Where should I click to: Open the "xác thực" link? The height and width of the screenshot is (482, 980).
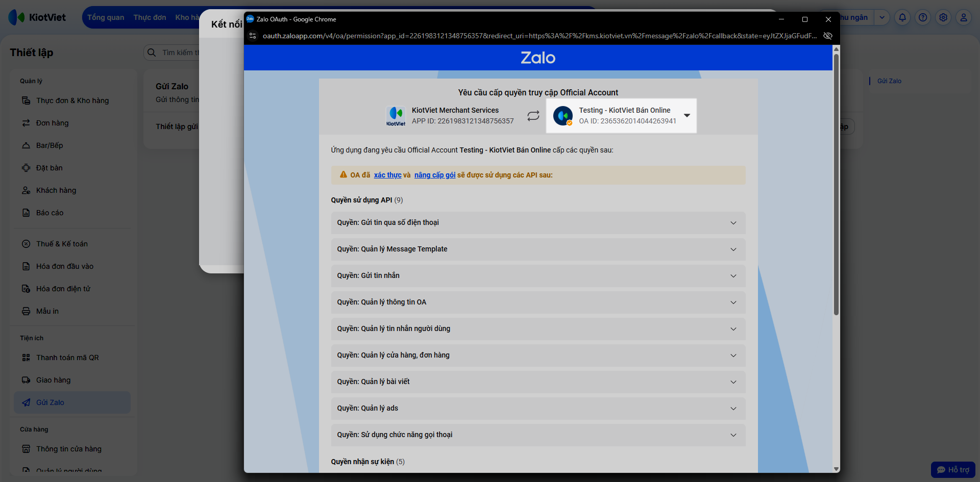387,175
